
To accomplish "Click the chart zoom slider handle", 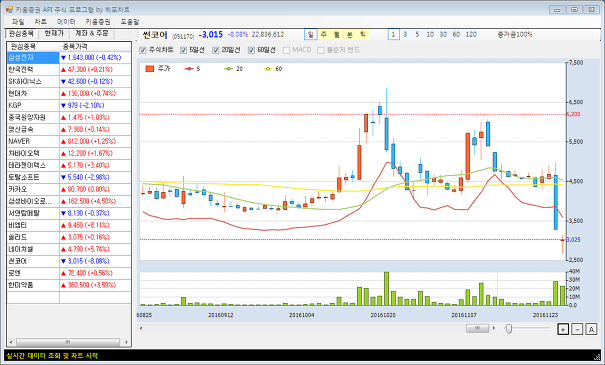I will [x=509, y=329].
